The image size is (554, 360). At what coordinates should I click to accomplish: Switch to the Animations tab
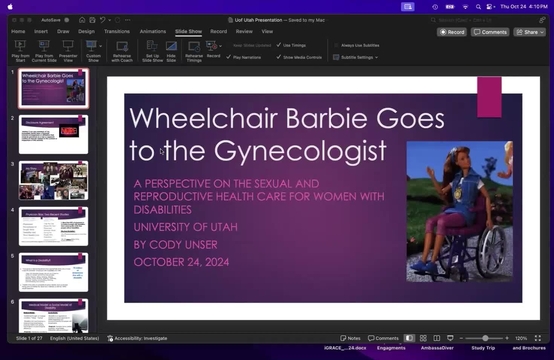coord(153,31)
